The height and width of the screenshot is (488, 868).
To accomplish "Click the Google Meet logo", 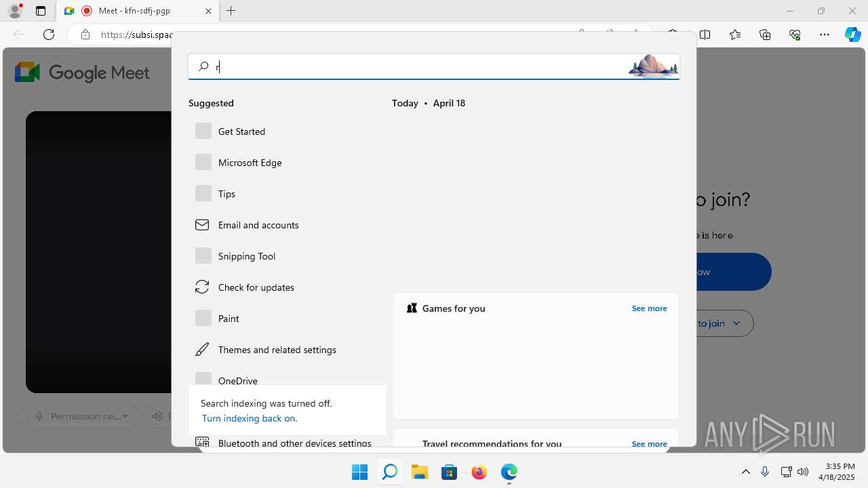I will pyautogui.click(x=82, y=73).
